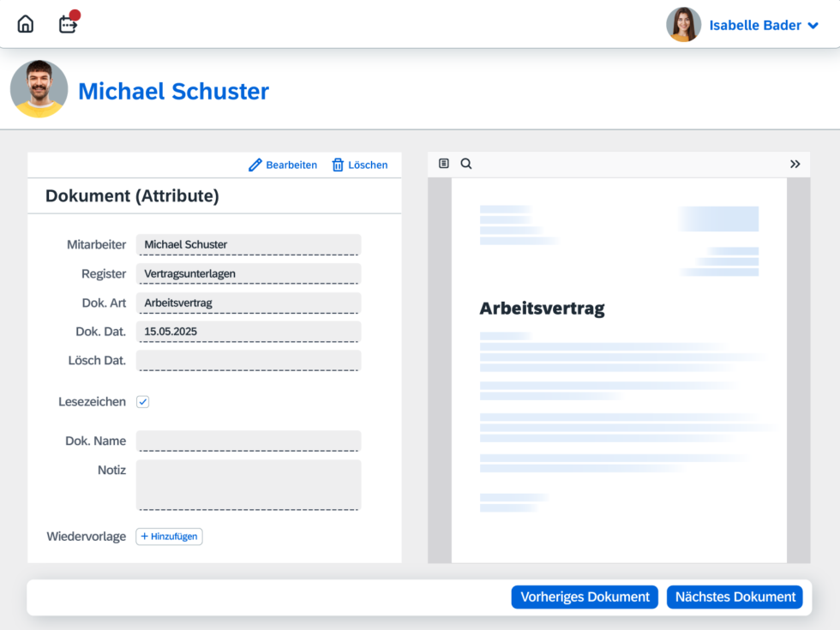840x630 pixels.
Task: Open the calendar icon with the red notification badge
Action: 67,25
